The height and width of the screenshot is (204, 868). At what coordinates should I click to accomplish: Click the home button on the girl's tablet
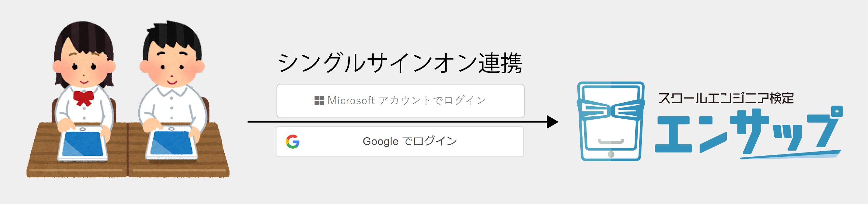tap(83, 129)
